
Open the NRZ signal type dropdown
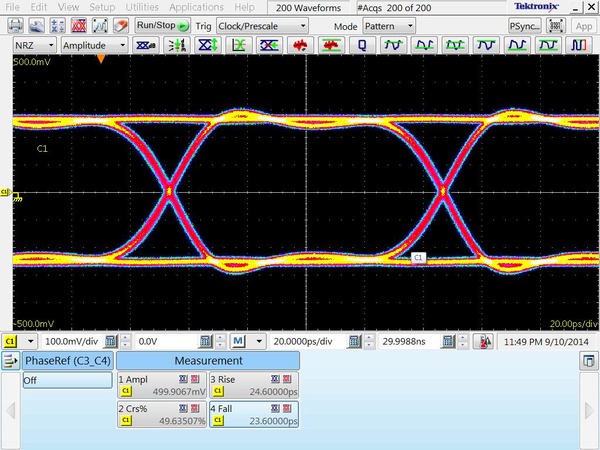[x=34, y=46]
